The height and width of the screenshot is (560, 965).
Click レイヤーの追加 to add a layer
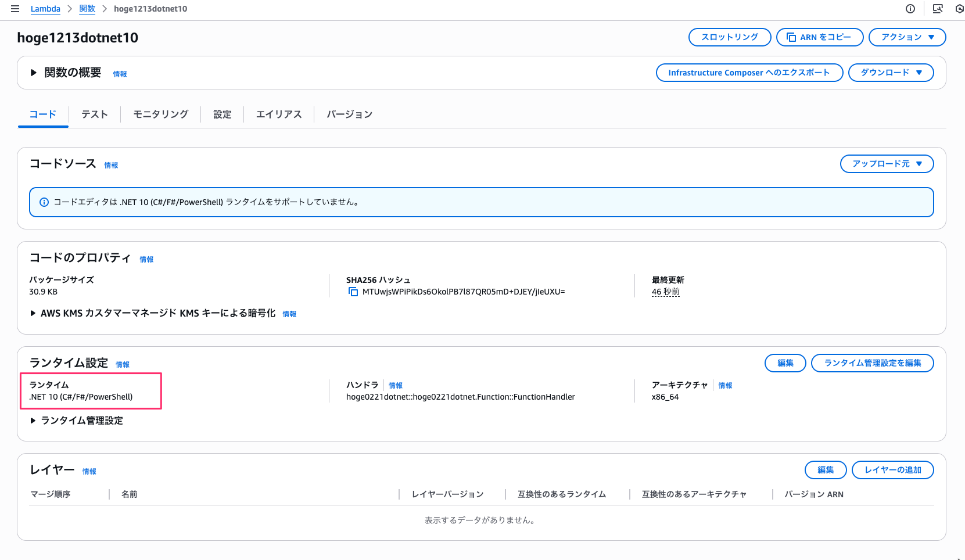click(x=892, y=470)
